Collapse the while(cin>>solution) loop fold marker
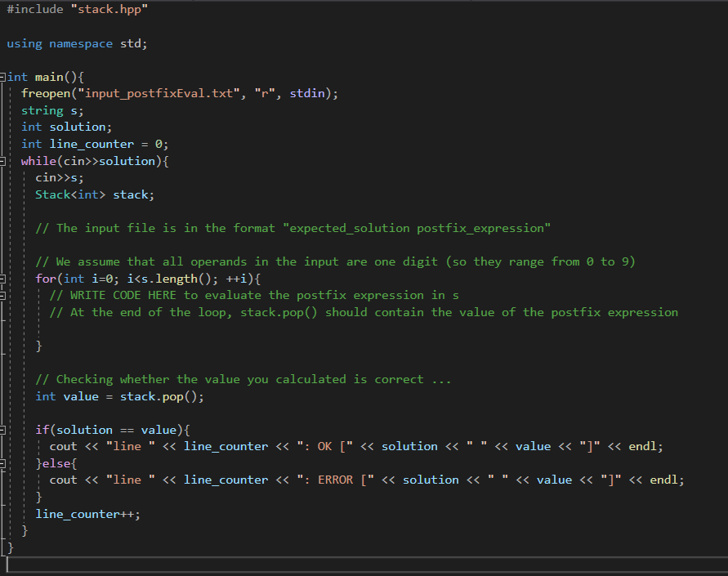The image size is (728, 576). pyautogui.click(x=2, y=161)
